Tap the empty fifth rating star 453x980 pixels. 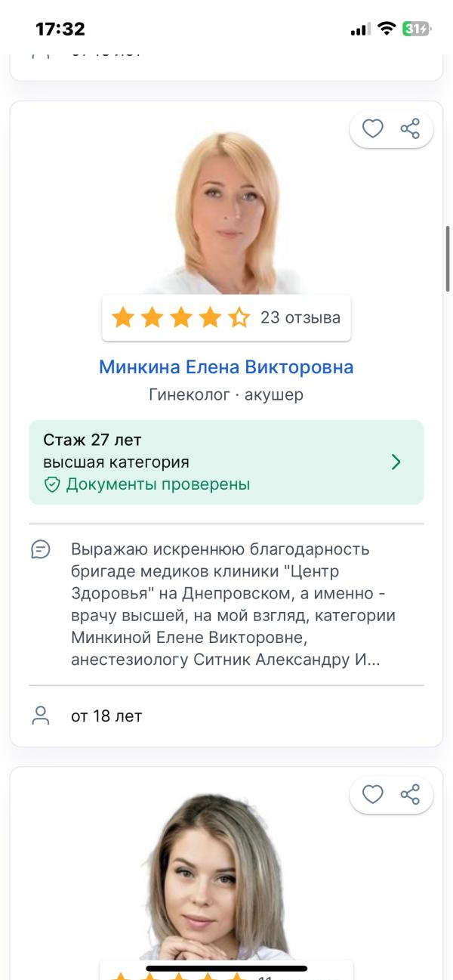coord(239,318)
